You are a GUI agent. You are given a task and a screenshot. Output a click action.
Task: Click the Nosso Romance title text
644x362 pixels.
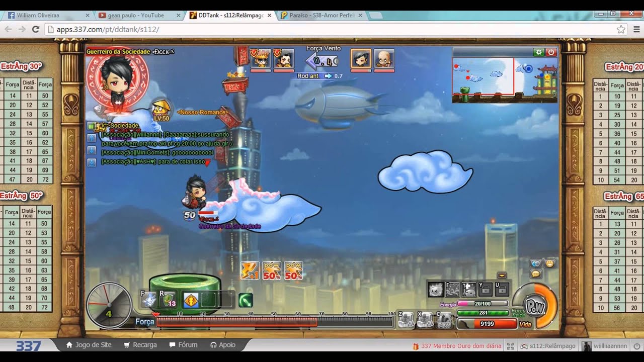[x=202, y=112]
